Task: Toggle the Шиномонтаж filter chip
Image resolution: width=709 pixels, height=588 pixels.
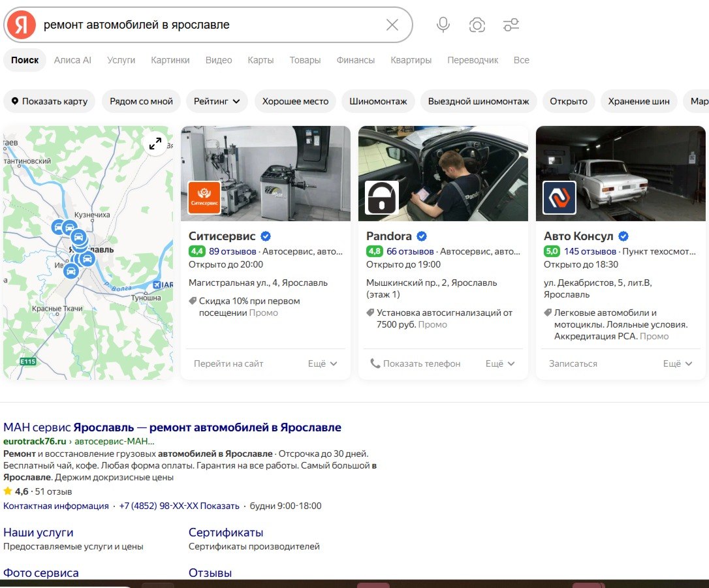Action: 378,101
